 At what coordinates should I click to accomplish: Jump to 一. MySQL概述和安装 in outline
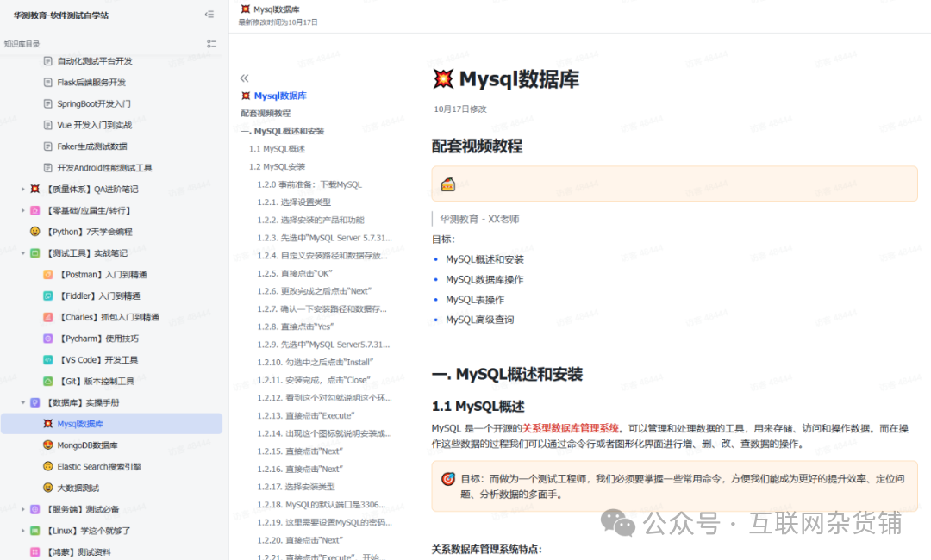pos(282,131)
